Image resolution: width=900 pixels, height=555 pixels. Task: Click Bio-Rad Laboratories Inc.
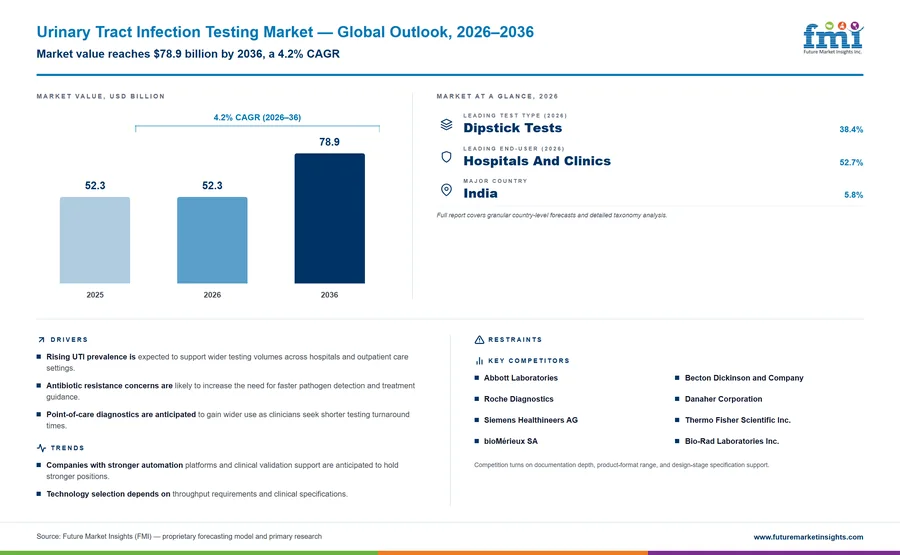732,441
